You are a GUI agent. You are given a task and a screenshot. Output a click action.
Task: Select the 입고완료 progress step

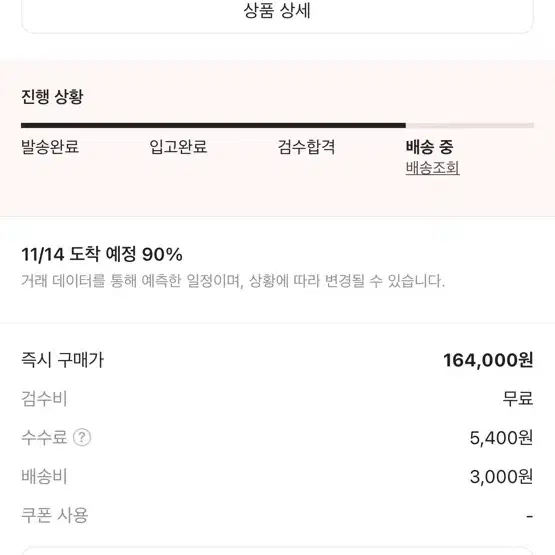click(x=178, y=147)
